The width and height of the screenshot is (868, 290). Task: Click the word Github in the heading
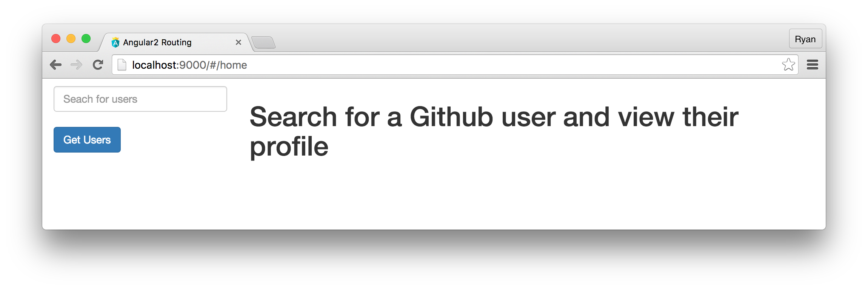click(x=451, y=117)
